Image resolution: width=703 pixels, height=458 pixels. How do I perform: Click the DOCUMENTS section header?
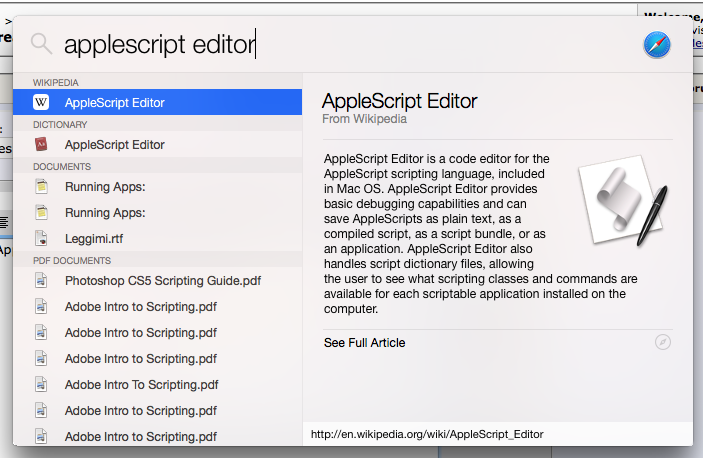coord(62,167)
